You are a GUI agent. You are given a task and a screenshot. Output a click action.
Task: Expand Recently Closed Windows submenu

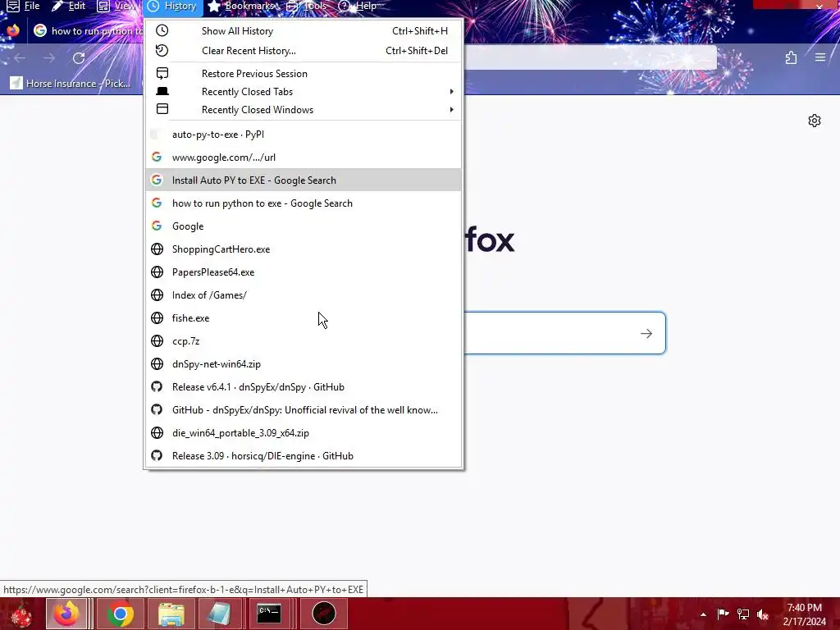coord(304,110)
